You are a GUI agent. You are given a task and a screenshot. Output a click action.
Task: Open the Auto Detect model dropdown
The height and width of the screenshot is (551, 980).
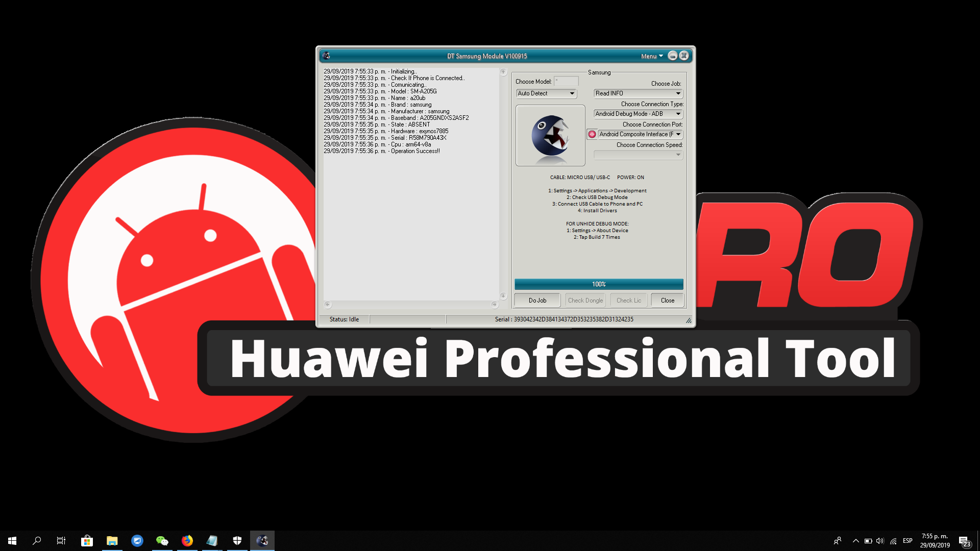pyautogui.click(x=547, y=93)
